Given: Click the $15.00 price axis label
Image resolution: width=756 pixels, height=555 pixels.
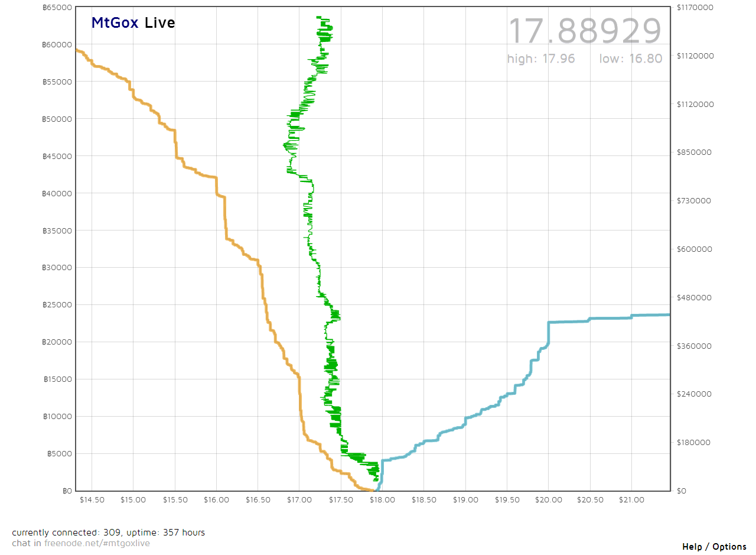Looking at the screenshot, I should point(133,500).
